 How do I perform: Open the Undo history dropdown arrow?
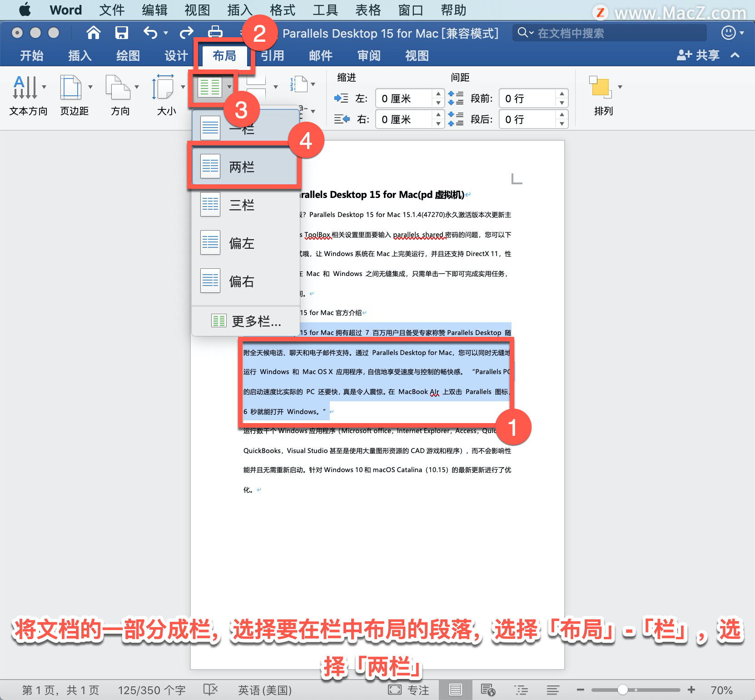click(x=166, y=33)
